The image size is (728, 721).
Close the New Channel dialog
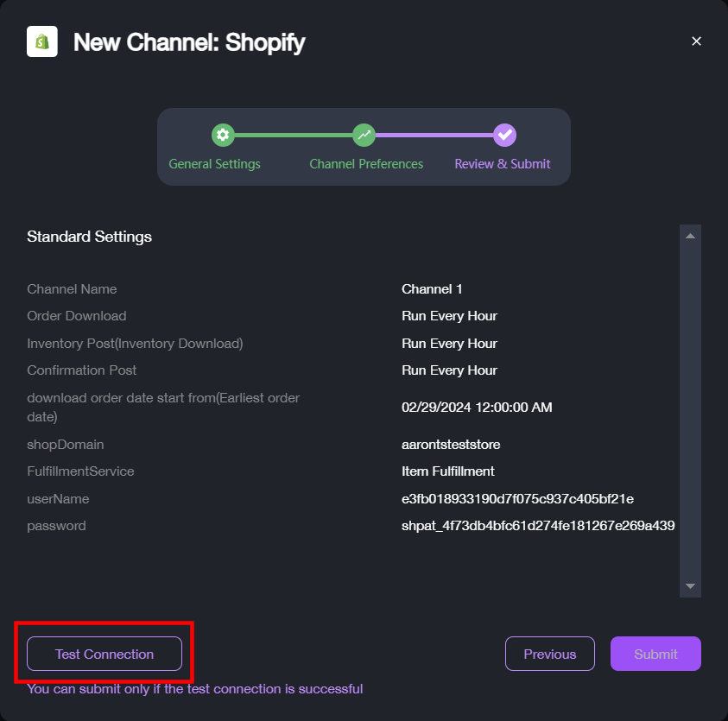pyautogui.click(x=696, y=41)
